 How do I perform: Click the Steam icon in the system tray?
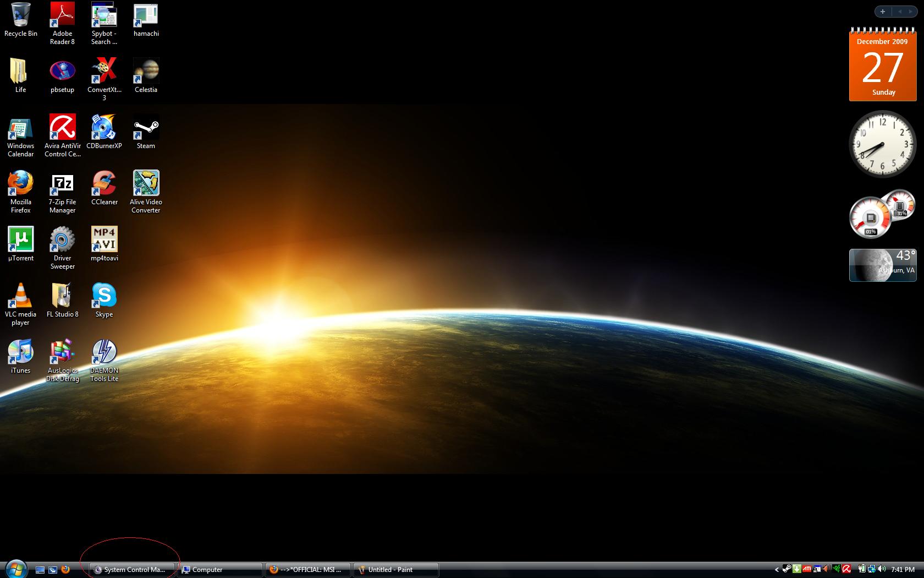click(x=787, y=570)
